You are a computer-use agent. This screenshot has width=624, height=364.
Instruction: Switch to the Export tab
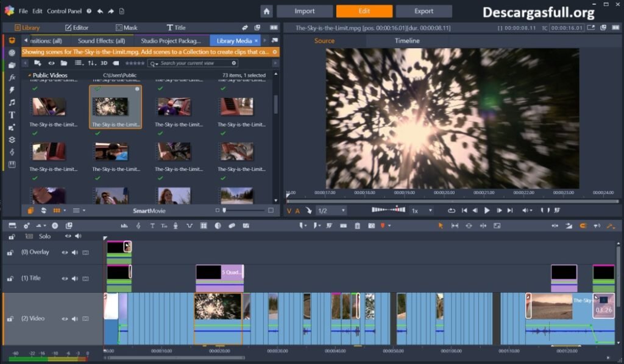point(424,11)
